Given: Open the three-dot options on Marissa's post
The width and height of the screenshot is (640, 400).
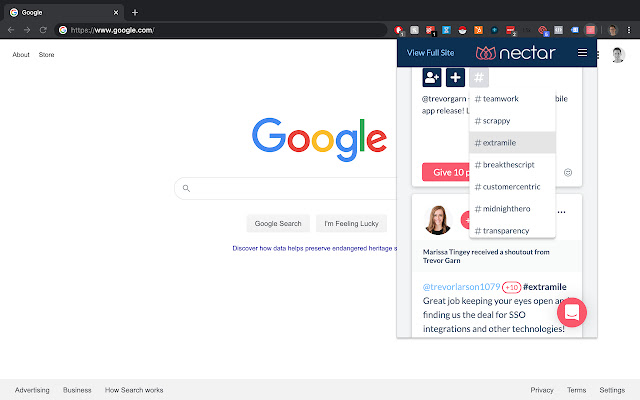Looking at the screenshot, I should (x=562, y=212).
